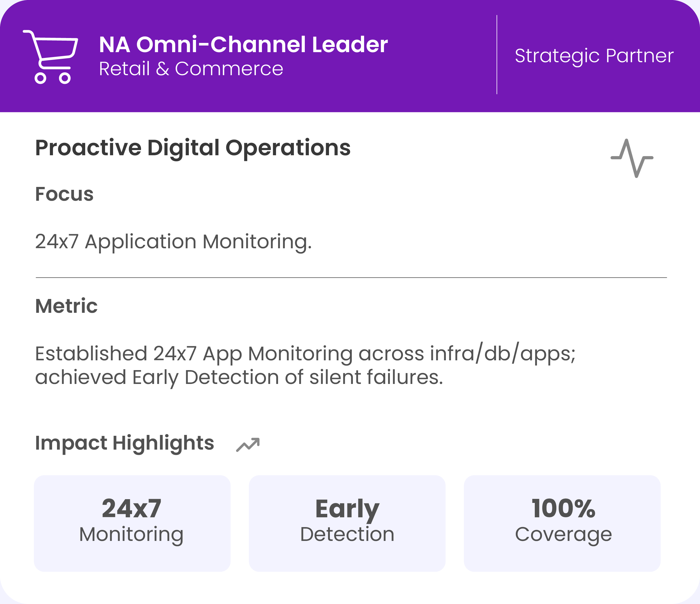The image size is (700, 604).
Task: Click the shopping cart icon
Action: (51, 57)
